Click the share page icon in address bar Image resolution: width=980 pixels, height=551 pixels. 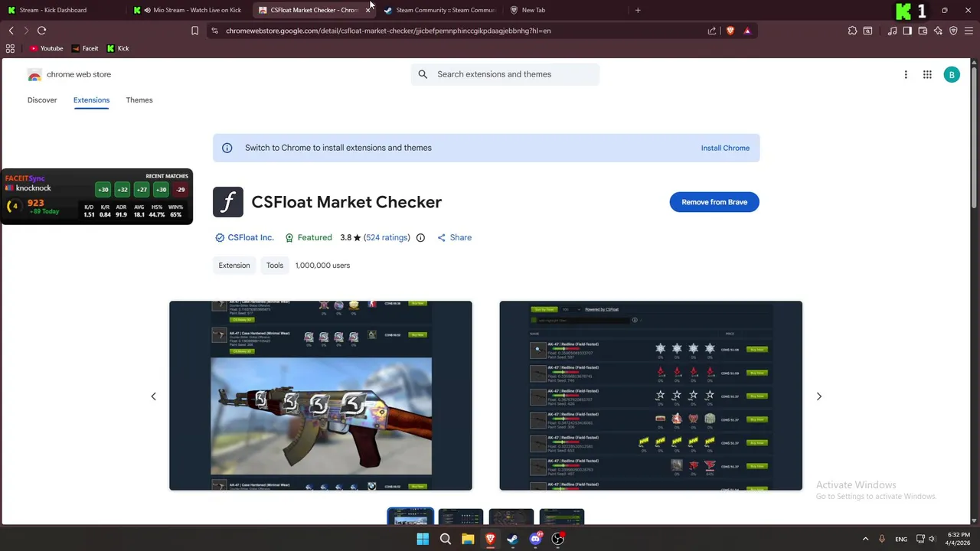point(712,31)
